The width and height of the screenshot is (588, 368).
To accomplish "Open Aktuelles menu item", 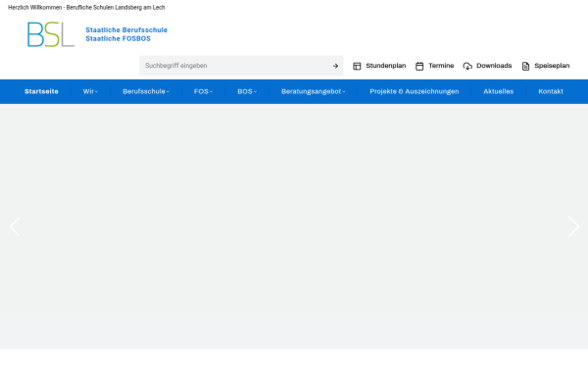I will pyautogui.click(x=498, y=91).
